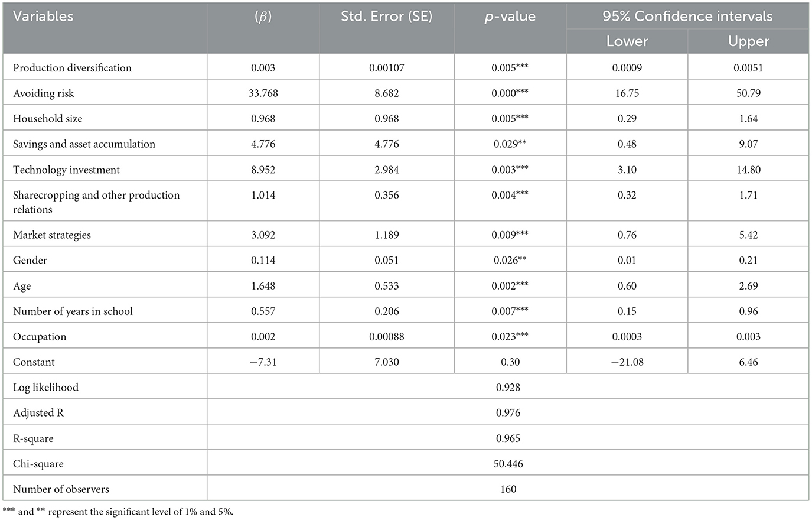
Task: Click the Lower sub-column header
Action: point(627,41)
